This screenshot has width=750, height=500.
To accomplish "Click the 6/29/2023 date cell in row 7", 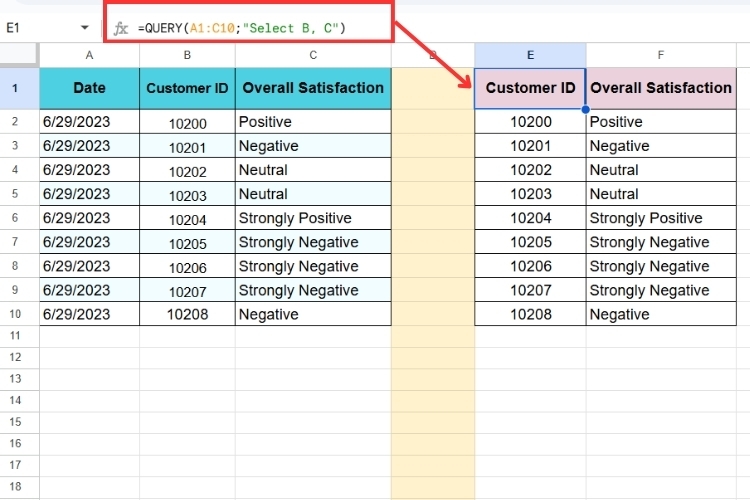I will point(89,242).
